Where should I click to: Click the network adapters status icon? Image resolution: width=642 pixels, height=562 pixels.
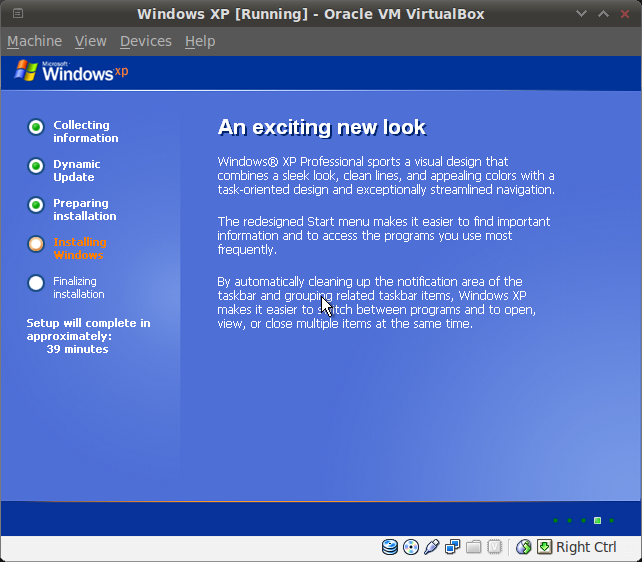click(452, 547)
